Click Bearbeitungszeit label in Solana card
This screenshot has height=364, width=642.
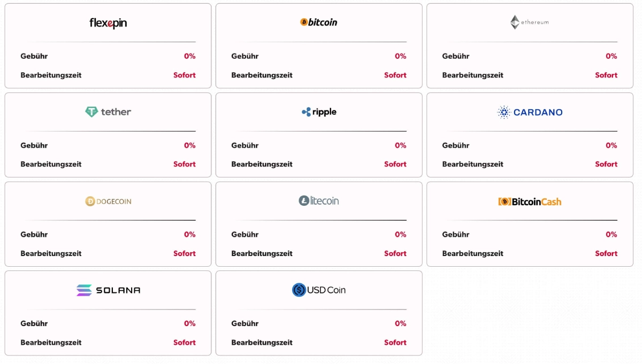tap(51, 343)
